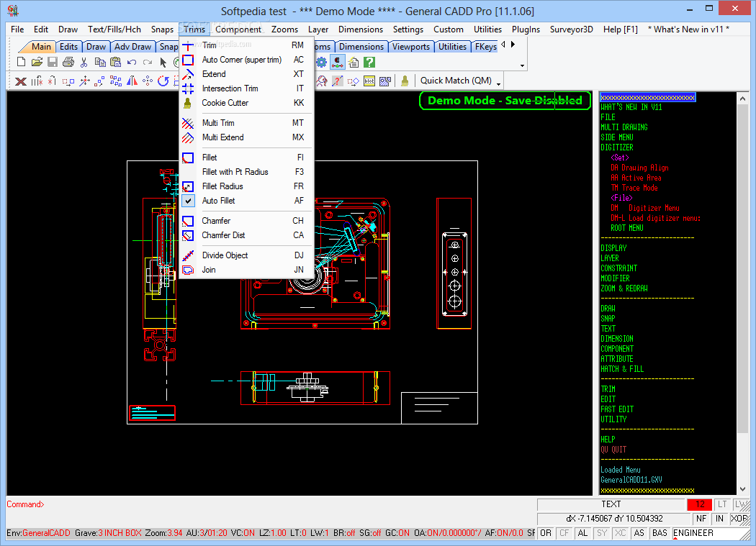Click QU QUIT in the side menu
Screen dimensions: 756x546
tap(613, 449)
